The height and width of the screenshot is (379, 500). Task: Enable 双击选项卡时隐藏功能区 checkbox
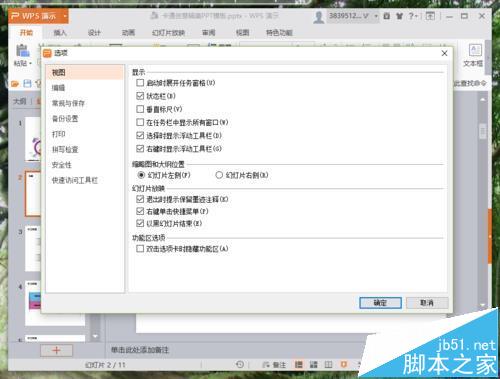[140, 249]
